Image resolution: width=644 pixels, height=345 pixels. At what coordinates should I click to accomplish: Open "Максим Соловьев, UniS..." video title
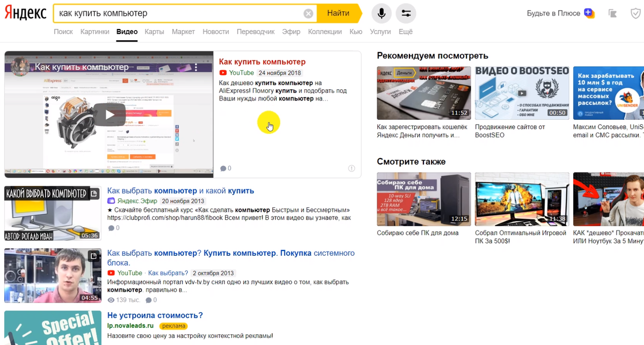point(609,131)
